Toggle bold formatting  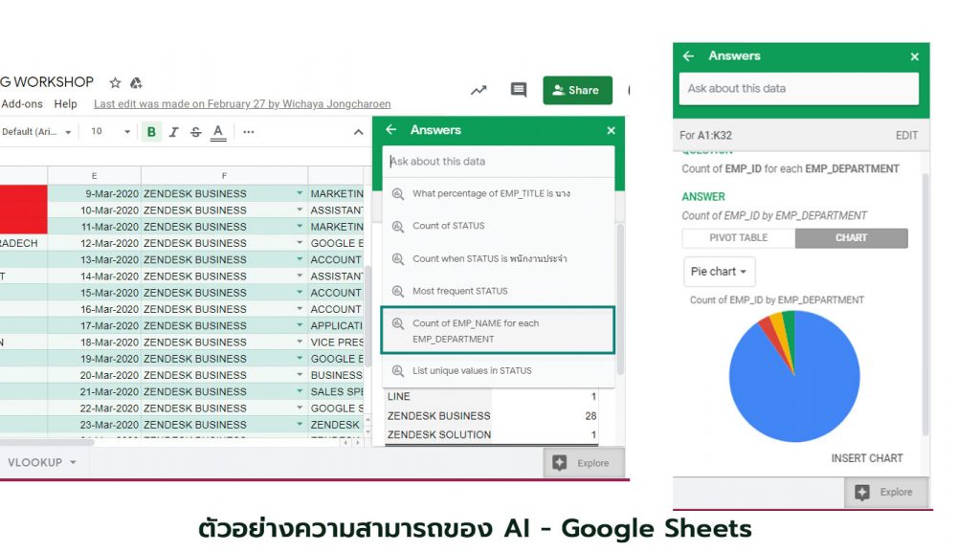pos(150,132)
